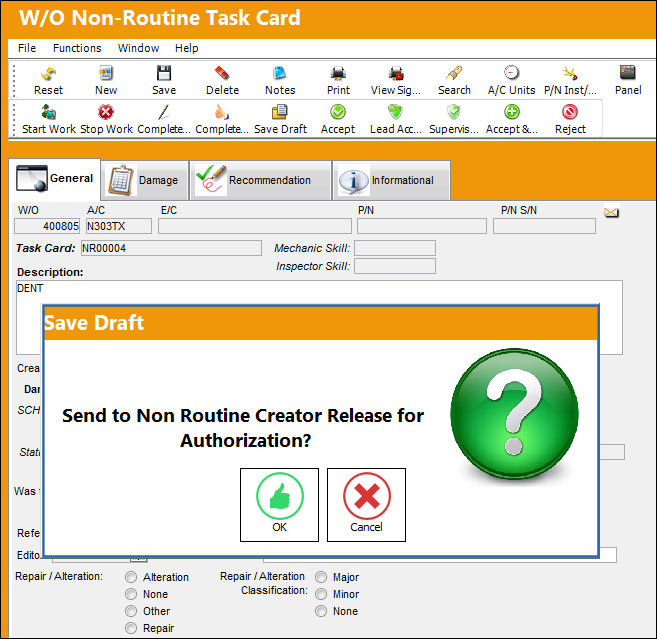The height and width of the screenshot is (639, 657).
Task: Click the P/N input field
Action: coord(422,226)
